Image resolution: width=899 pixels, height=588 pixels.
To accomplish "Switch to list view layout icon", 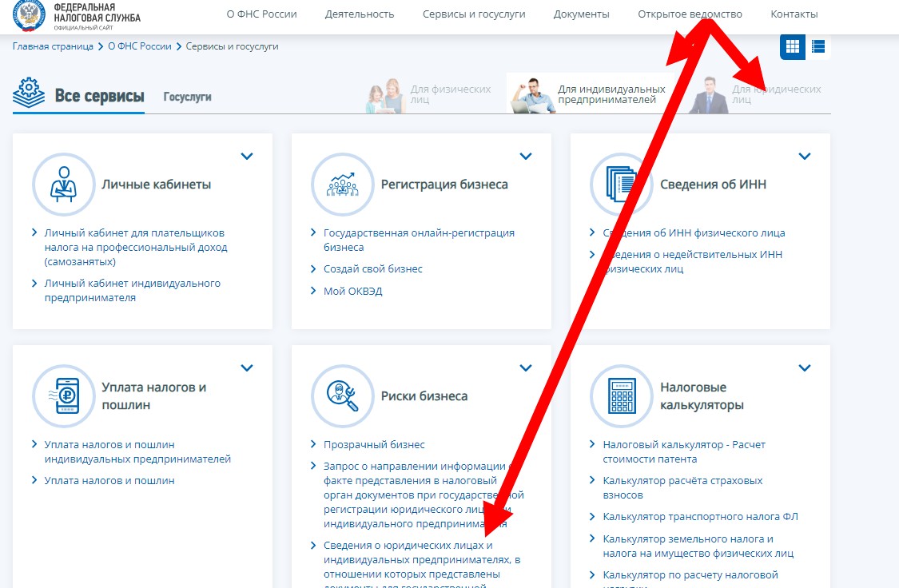I will [x=818, y=46].
